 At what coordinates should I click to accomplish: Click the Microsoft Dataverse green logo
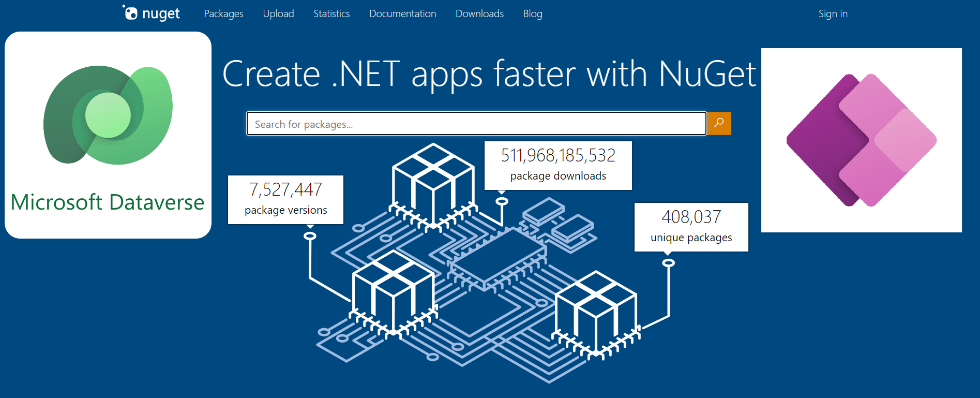[108, 115]
